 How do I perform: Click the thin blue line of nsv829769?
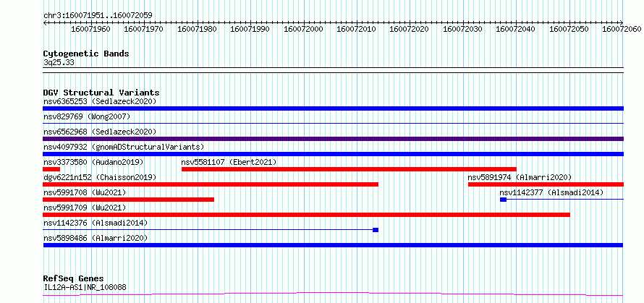[x=333, y=123]
